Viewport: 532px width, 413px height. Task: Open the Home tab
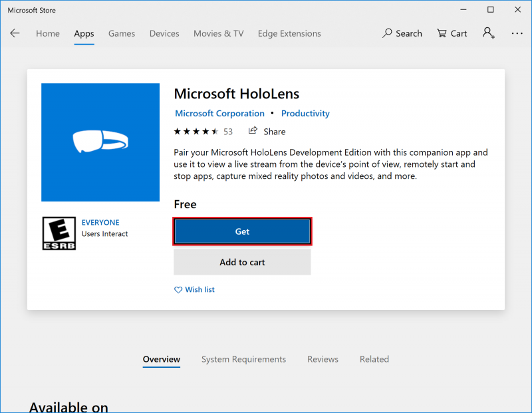click(48, 34)
